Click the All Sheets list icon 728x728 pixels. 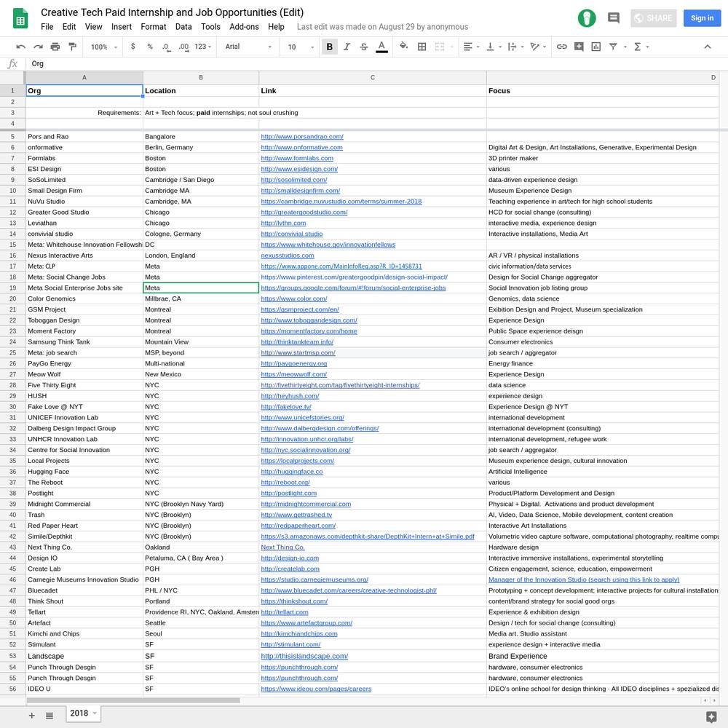pyautogui.click(x=50, y=716)
